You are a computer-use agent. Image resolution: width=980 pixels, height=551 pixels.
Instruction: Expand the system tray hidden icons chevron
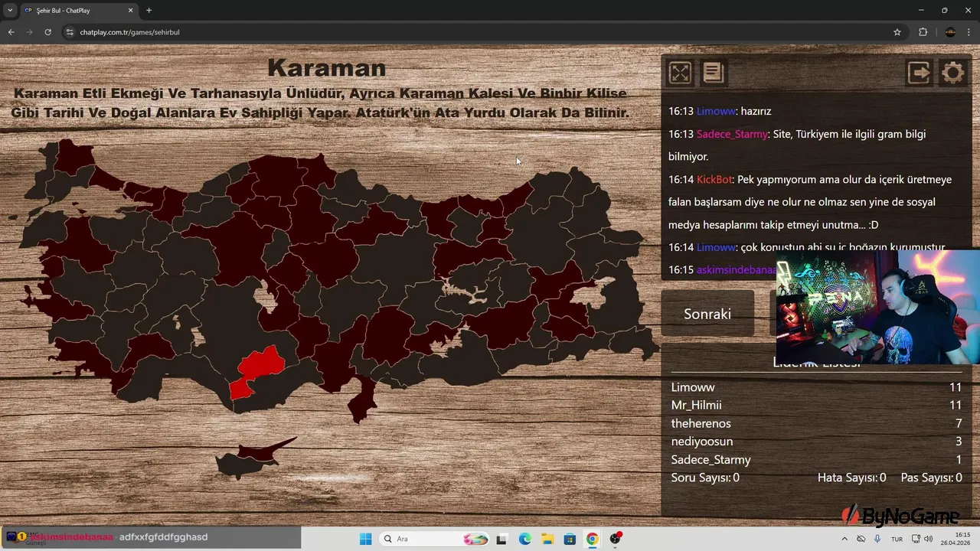point(844,539)
